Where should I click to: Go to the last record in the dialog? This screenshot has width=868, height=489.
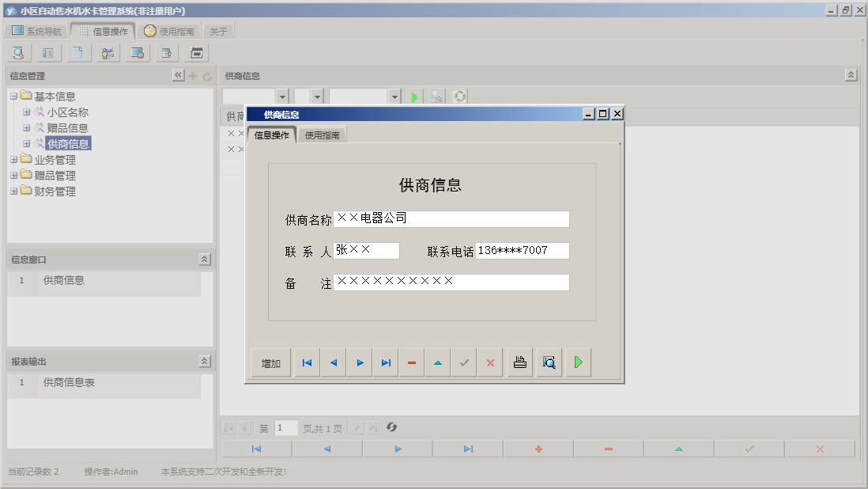(386, 362)
